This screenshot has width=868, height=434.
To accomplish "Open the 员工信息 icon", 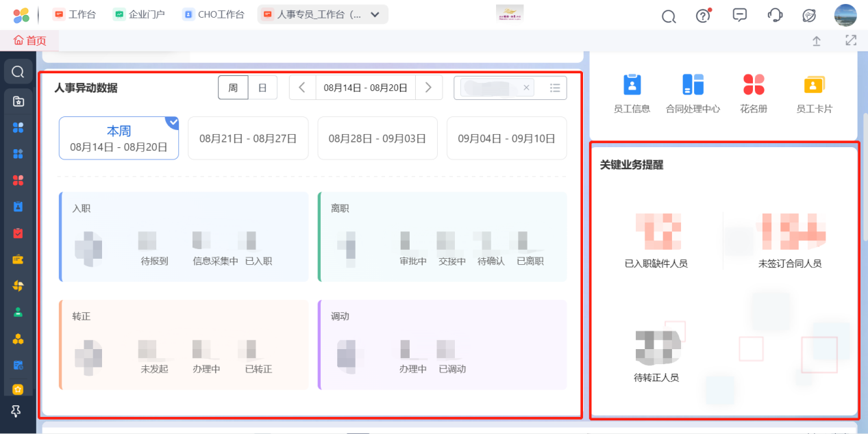I will [632, 85].
